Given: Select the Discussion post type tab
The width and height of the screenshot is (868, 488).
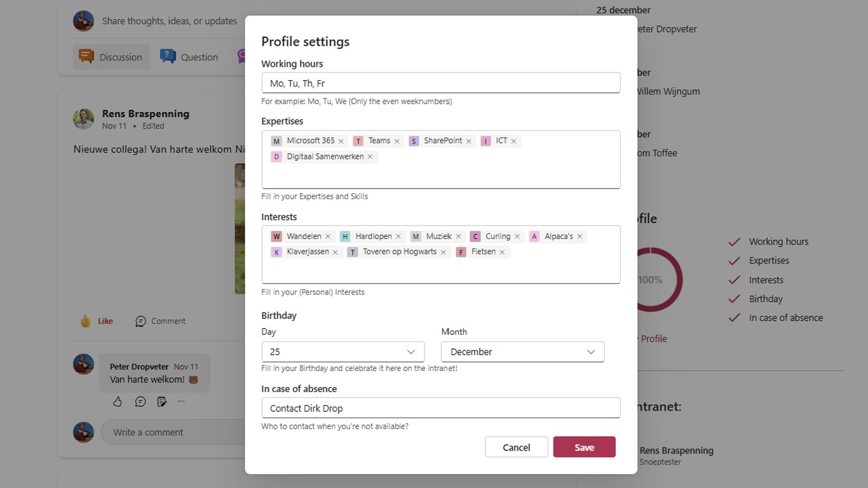Looking at the screenshot, I should 111,57.
